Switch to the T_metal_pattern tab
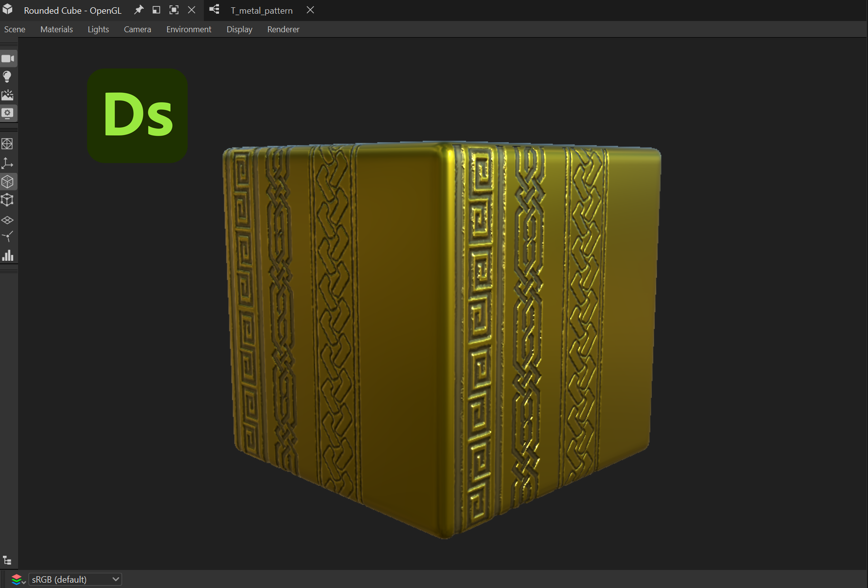Viewport: 868px width, 588px height. coord(261,10)
